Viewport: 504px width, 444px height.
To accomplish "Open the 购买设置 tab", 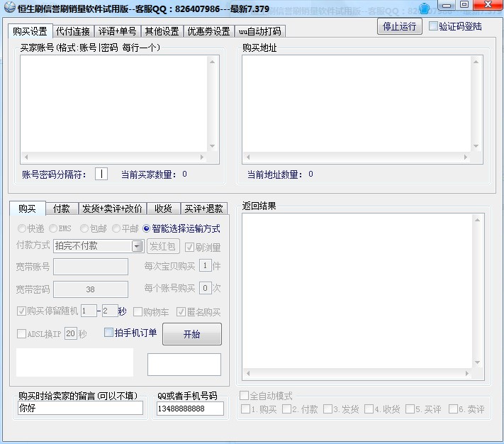I will click(x=30, y=31).
